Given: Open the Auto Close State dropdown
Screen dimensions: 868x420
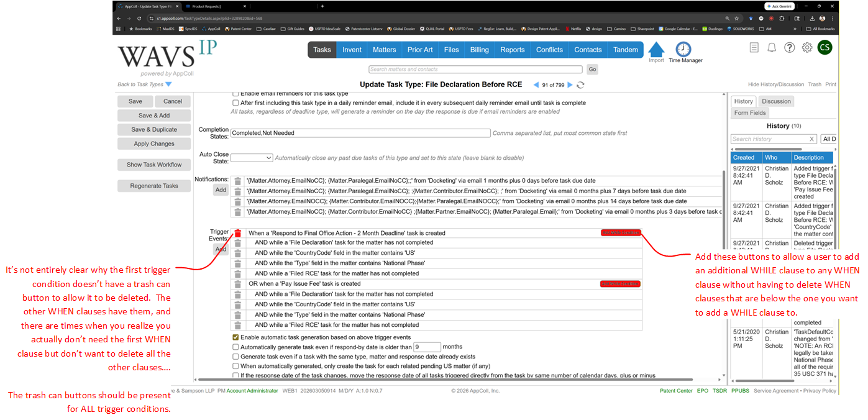Looking at the screenshot, I should point(252,158).
